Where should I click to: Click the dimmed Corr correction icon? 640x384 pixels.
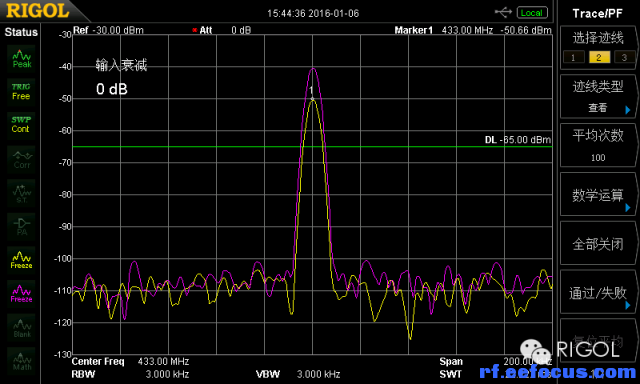[x=21, y=159]
